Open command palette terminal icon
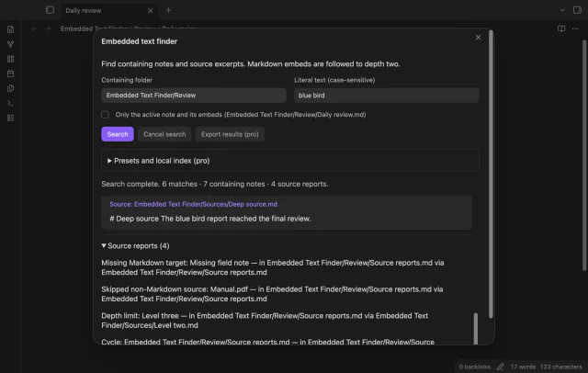This screenshot has height=373, width=588. point(10,103)
